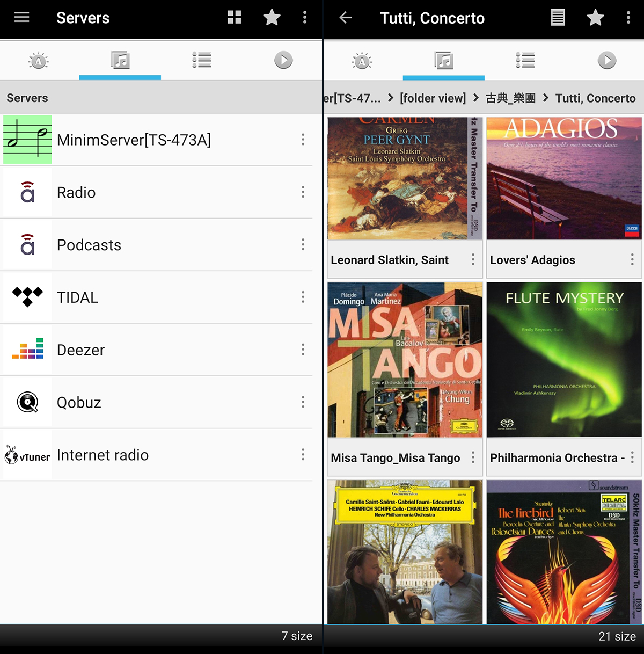Open the Flute Mystery album cover

(x=564, y=360)
